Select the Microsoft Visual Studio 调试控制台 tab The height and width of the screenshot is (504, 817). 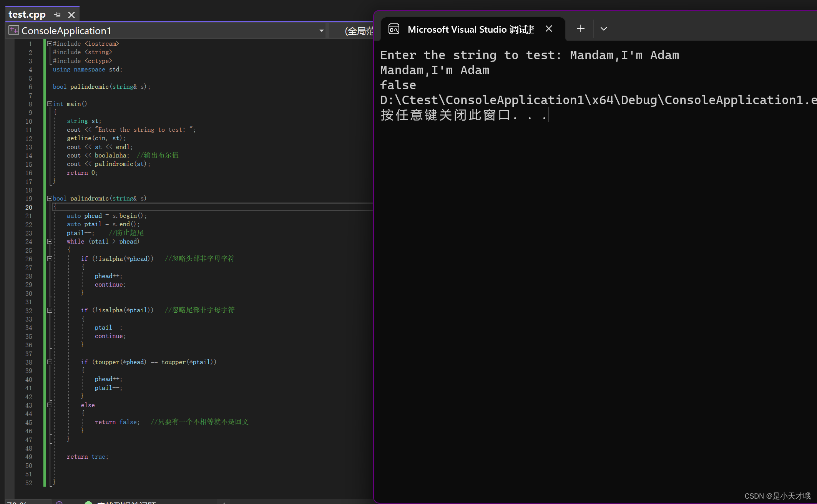pyautogui.click(x=469, y=29)
